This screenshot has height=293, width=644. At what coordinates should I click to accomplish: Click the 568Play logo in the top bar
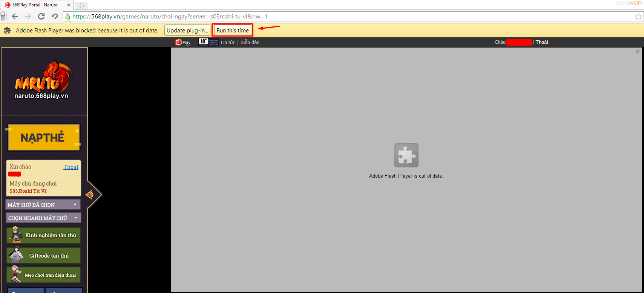coord(183,42)
